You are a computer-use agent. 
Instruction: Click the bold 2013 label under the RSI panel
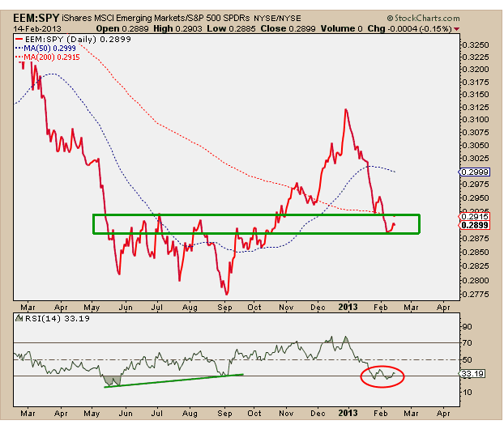pyautogui.click(x=348, y=413)
